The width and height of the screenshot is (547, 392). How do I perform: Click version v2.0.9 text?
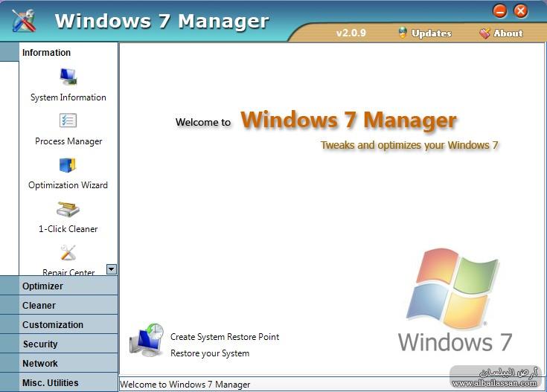pyautogui.click(x=351, y=33)
